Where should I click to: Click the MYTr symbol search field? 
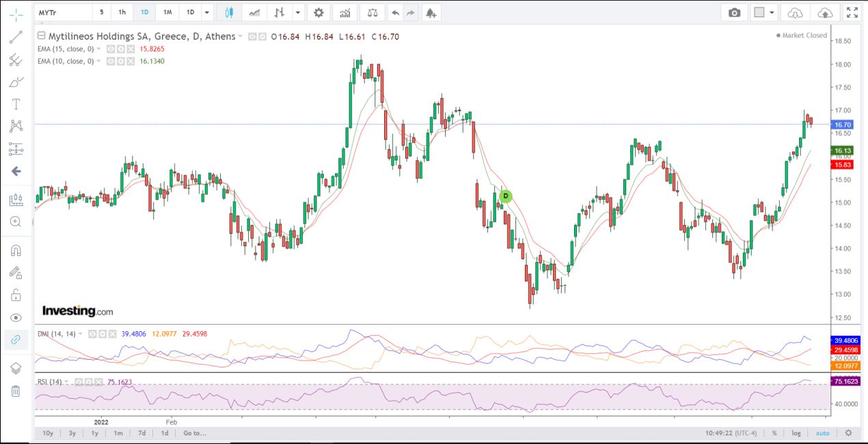[x=63, y=12]
